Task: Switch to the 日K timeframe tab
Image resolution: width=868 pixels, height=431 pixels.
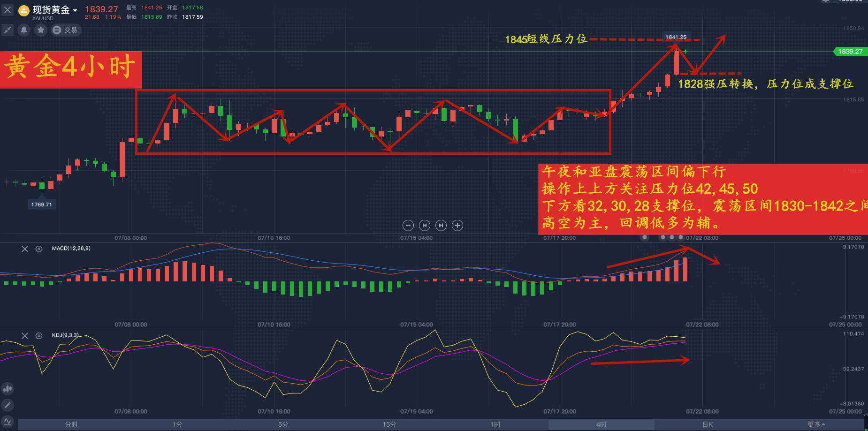Action: pyautogui.click(x=708, y=424)
